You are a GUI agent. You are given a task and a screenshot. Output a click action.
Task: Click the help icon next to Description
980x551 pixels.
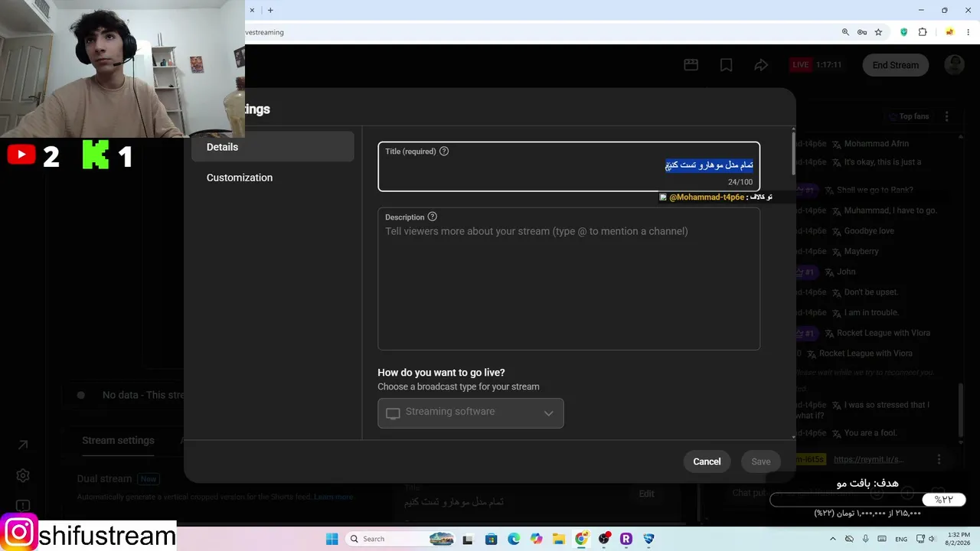432,217
